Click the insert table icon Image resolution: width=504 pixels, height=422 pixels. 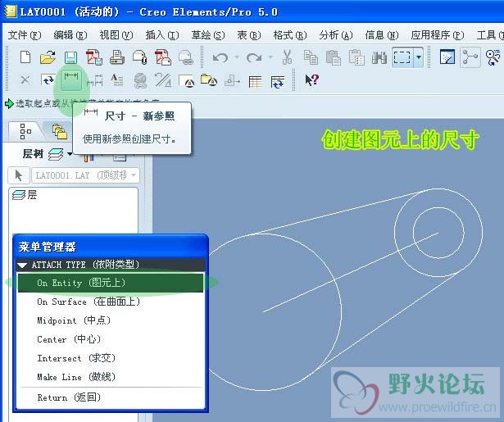click(255, 81)
